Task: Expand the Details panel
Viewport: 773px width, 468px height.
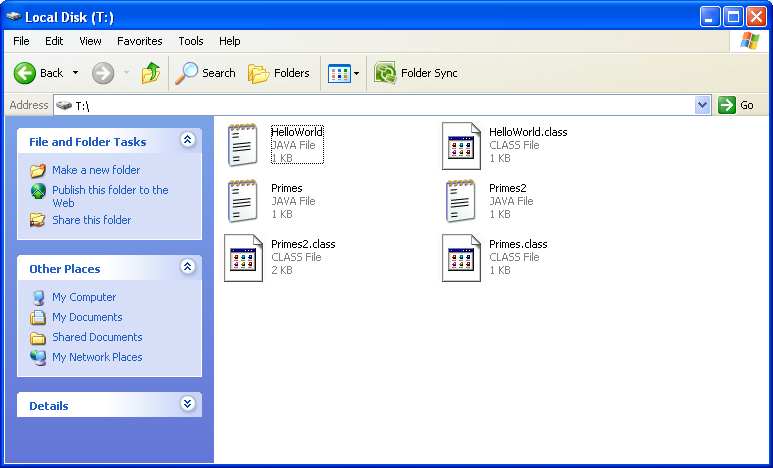Action: click(187, 405)
